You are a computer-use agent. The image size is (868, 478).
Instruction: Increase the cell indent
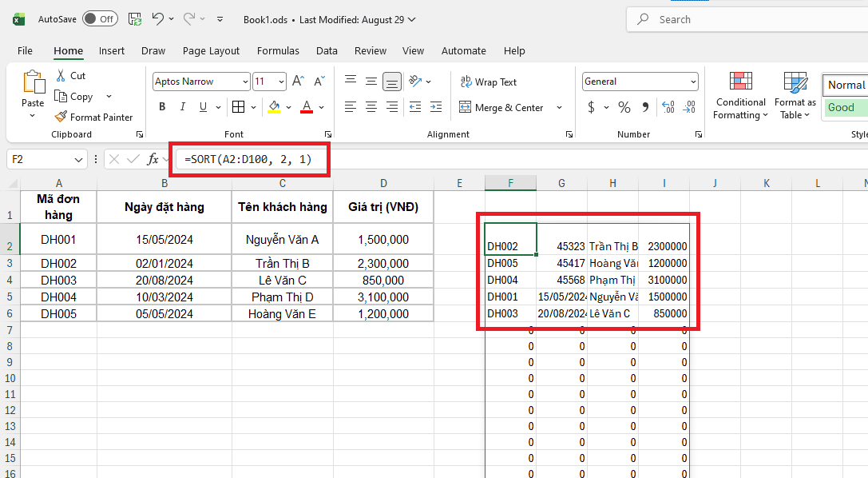coord(436,107)
